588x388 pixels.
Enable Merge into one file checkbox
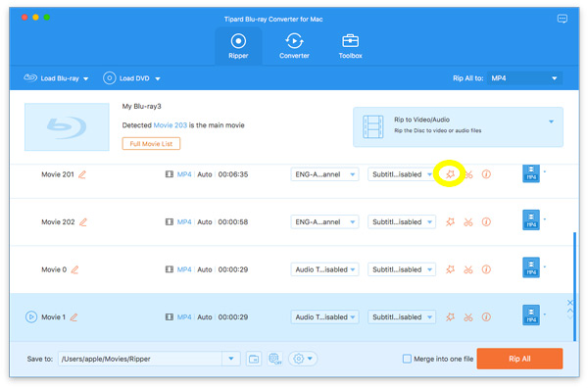(x=407, y=359)
